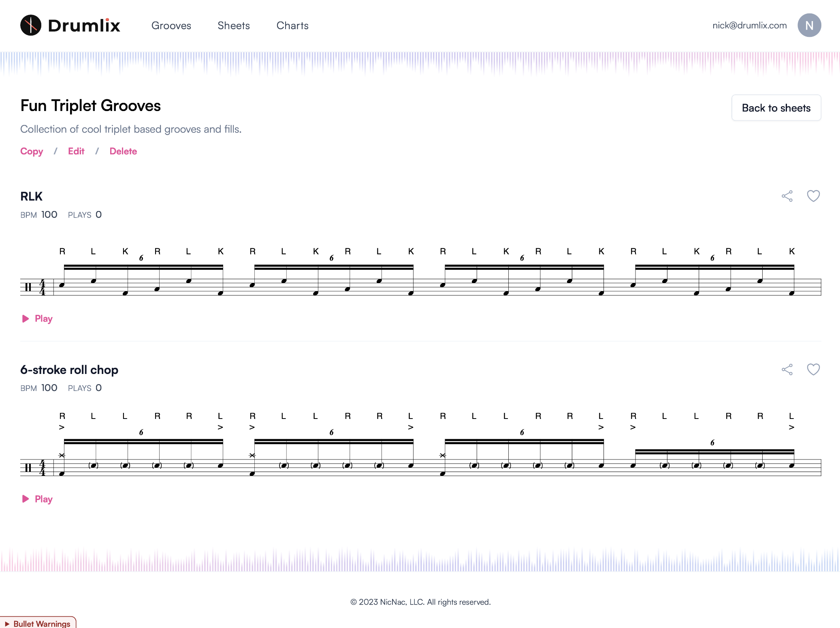Screen dimensions: 840x628
Task: Click the heart/like icon for RLK groove
Action: coord(813,196)
